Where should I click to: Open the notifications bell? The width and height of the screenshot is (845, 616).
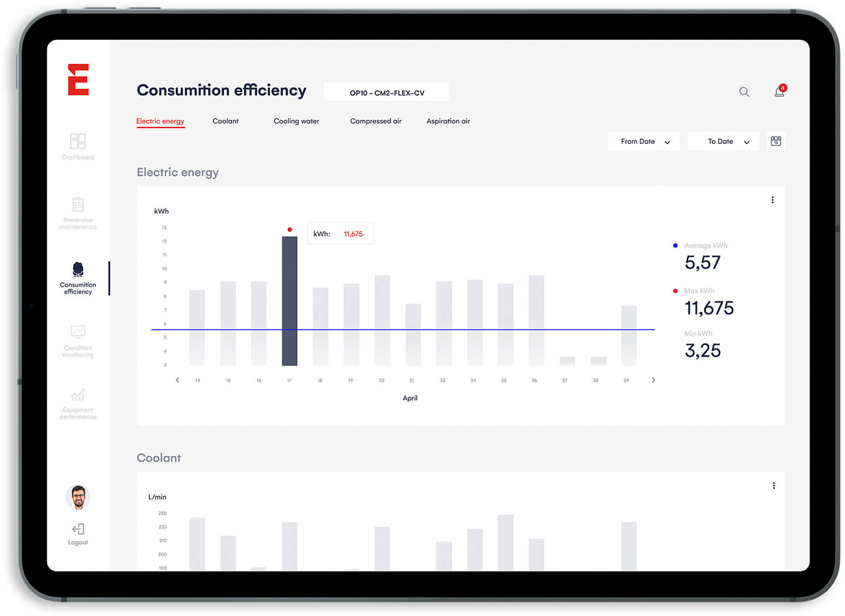(779, 92)
